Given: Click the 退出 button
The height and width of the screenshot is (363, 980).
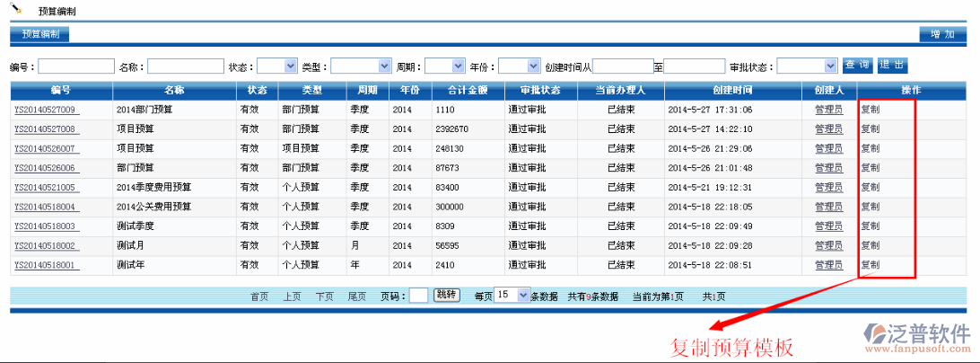Looking at the screenshot, I should click(x=892, y=65).
